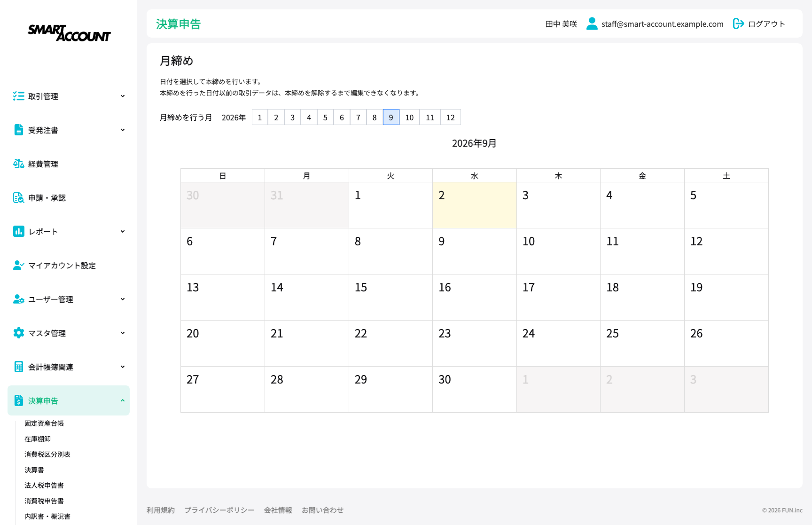This screenshot has height=525, width=812.
Task: Expand the マスタ管理 menu chevron
Action: click(123, 333)
